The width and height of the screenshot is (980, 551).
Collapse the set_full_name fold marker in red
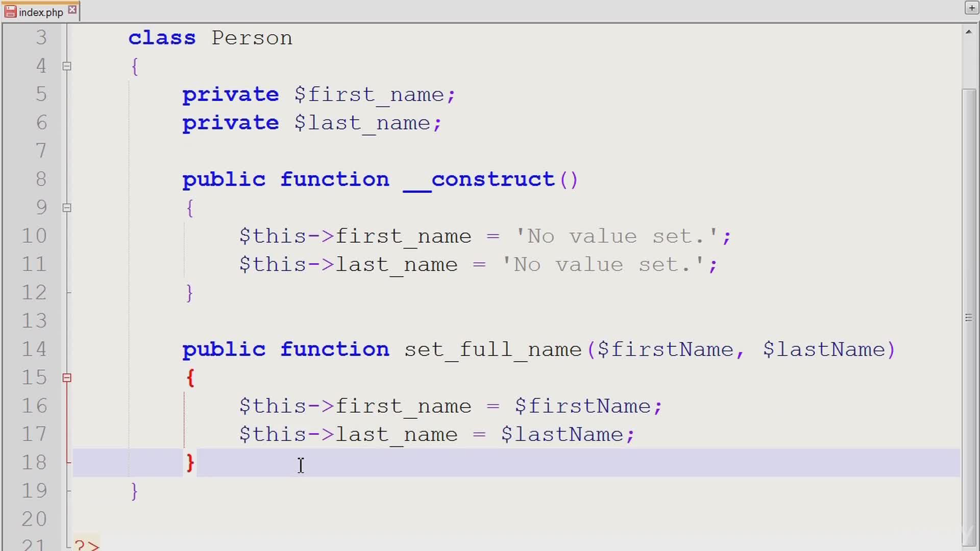coord(67,378)
